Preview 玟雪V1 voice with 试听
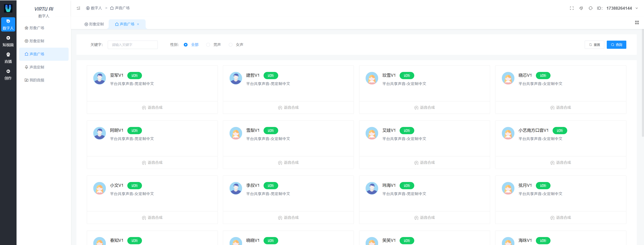Image resolution: width=644 pixels, height=245 pixels. pos(407,75)
